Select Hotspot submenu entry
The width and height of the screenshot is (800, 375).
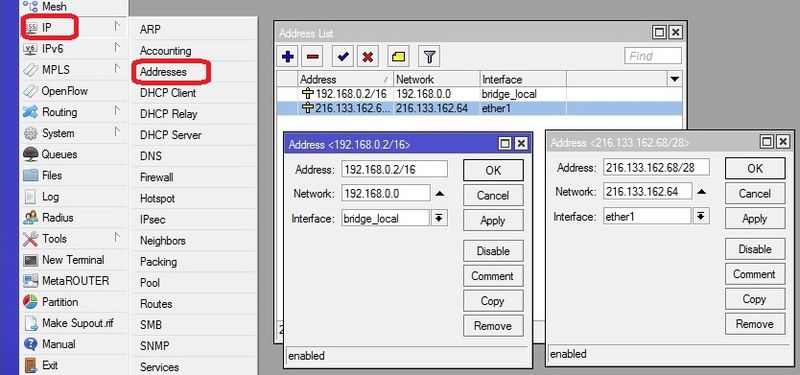coord(157,198)
